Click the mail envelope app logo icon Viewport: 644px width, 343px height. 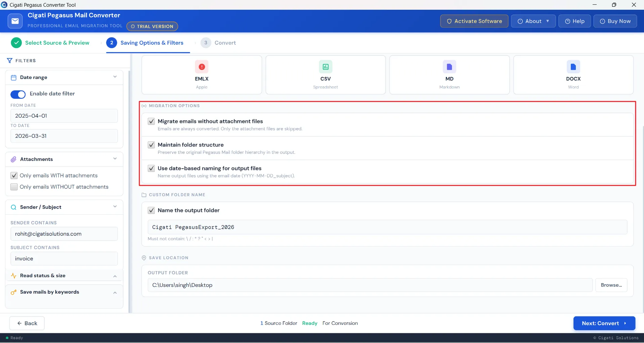click(15, 21)
